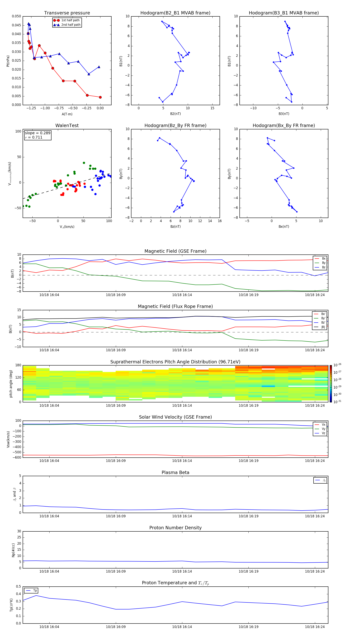The height and width of the screenshot is (644, 351).
Task: Click the 'Tp' legend in temperature plot
Action: tap(31, 591)
